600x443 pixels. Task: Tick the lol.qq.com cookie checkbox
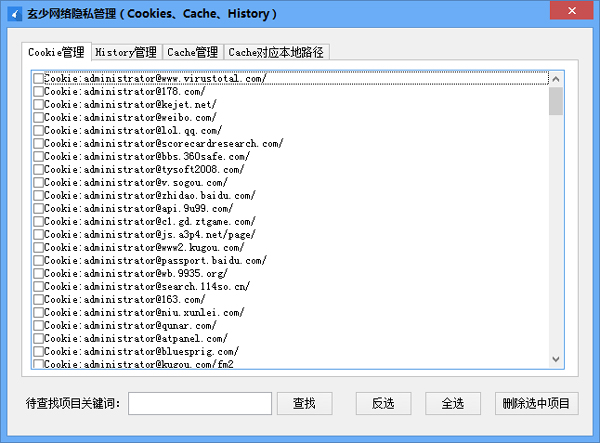coord(38,130)
